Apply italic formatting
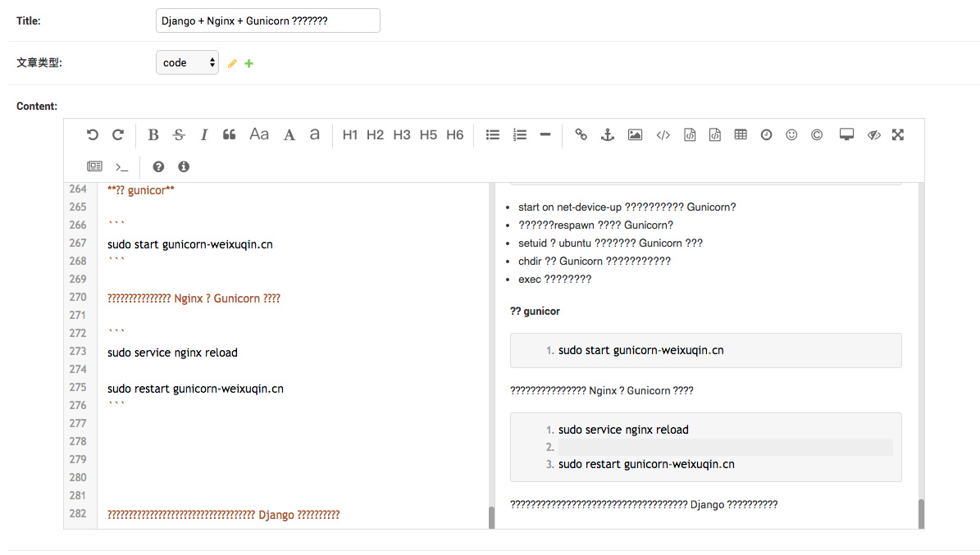The height and width of the screenshot is (555, 980). click(x=203, y=135)
